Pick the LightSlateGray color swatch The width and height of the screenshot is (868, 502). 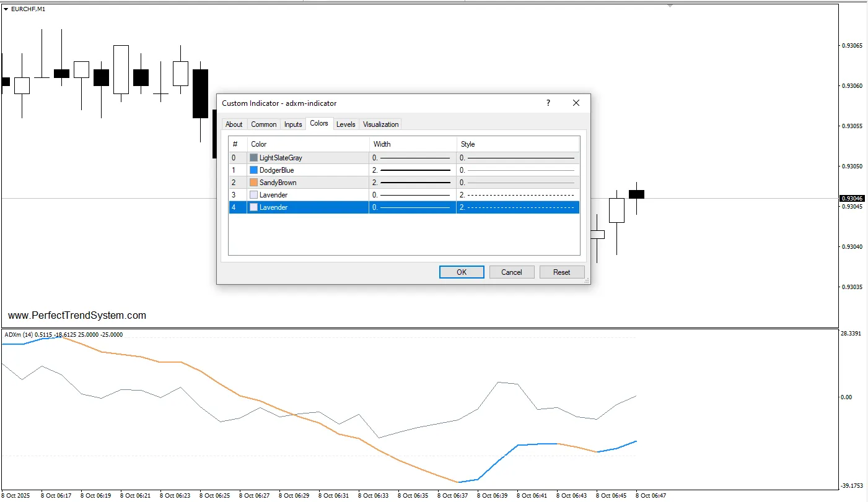click(253, 158)
